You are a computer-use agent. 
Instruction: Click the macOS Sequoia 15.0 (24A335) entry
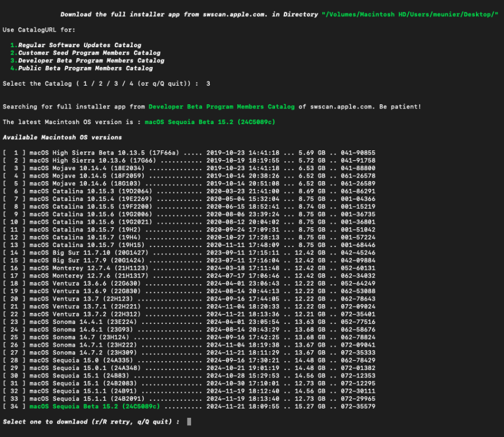tap(189, 361)
